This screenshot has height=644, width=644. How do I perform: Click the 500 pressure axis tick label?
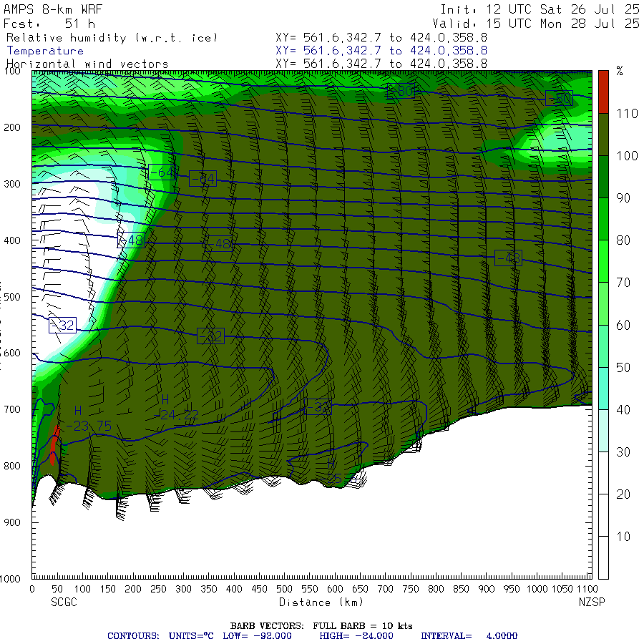[12, 296]
